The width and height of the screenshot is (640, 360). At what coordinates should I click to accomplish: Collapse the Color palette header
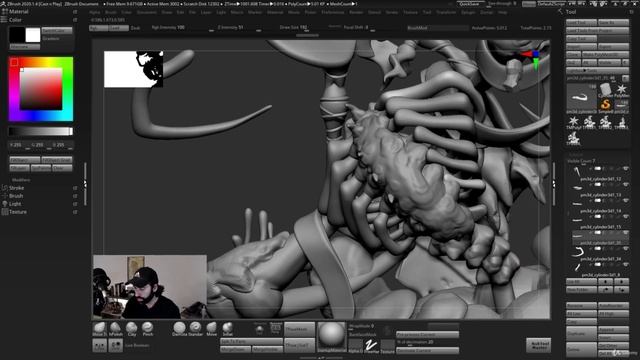16,20
